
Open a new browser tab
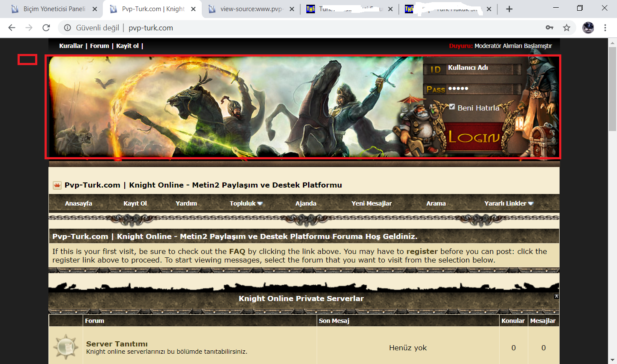509,9
